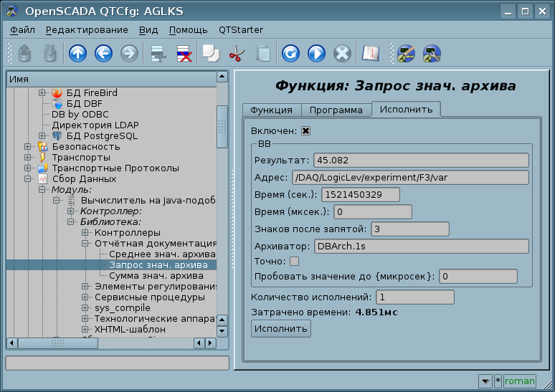The height and width of the screenshot is (392, 555).
Task: Click the blue start/play toolbar icon
Action: coord(316,54)
